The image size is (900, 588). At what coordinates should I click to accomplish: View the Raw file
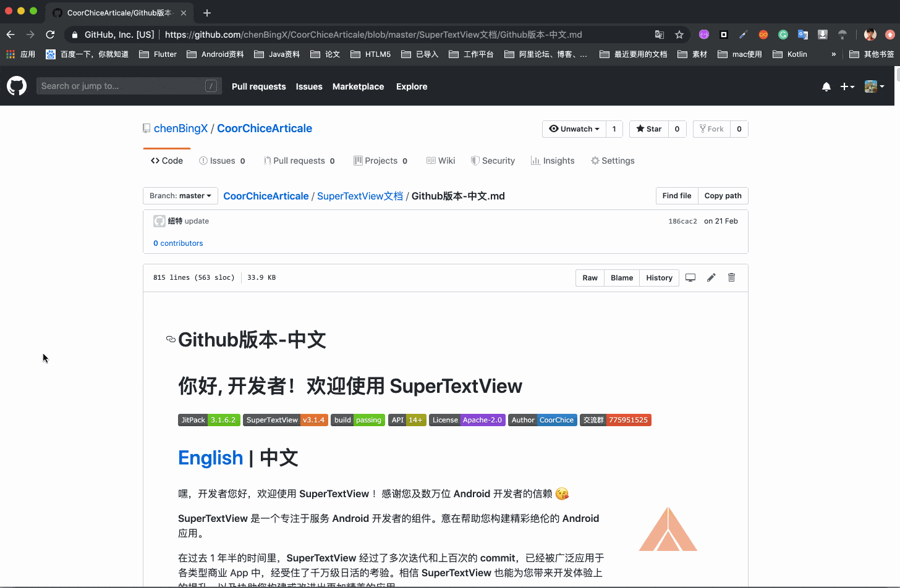click(x=590, y=278)
